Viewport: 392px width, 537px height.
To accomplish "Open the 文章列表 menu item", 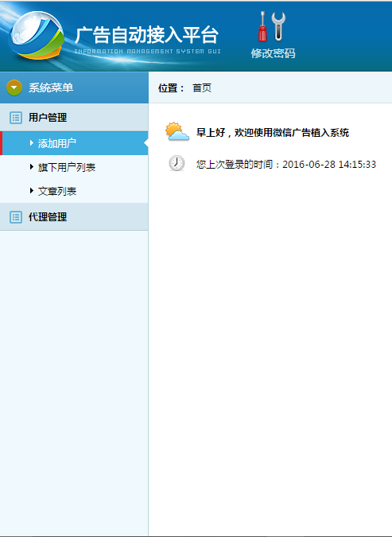I will point(74,191).
